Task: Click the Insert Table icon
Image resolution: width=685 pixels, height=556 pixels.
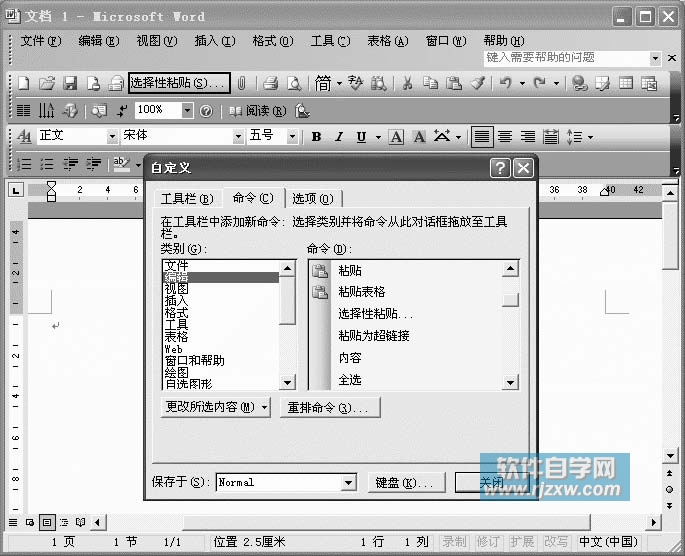Action: 626,83
